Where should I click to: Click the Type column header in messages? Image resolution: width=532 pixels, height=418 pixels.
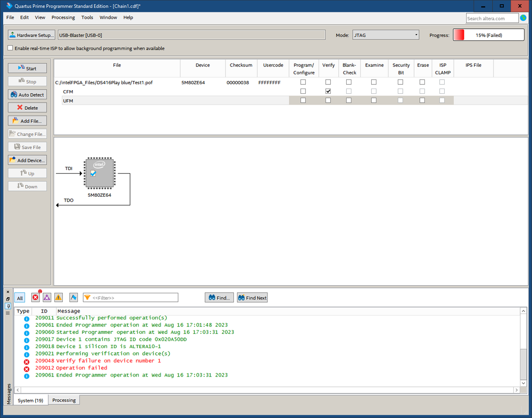coord(23,311)
